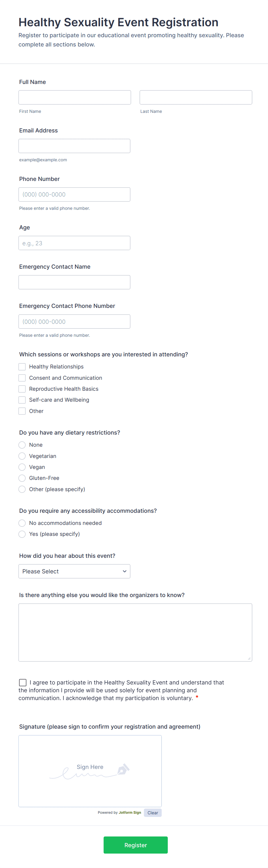Click the First Name input field

click(x=74, y=97)
